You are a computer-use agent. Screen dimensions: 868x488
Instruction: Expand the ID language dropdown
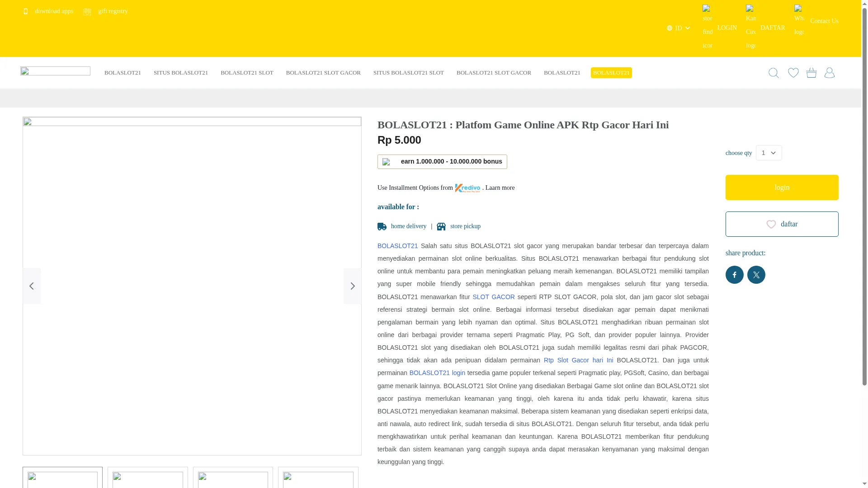pos(679,28)
